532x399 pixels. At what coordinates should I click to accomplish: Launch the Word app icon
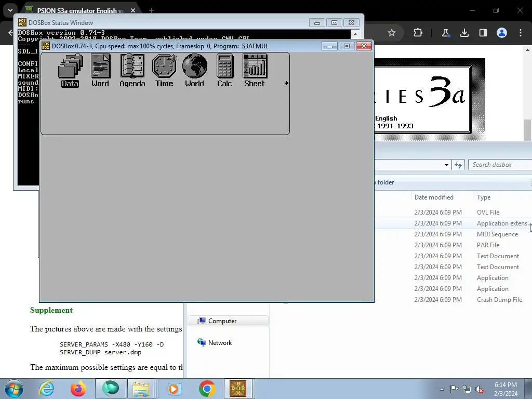click(100, 70)
